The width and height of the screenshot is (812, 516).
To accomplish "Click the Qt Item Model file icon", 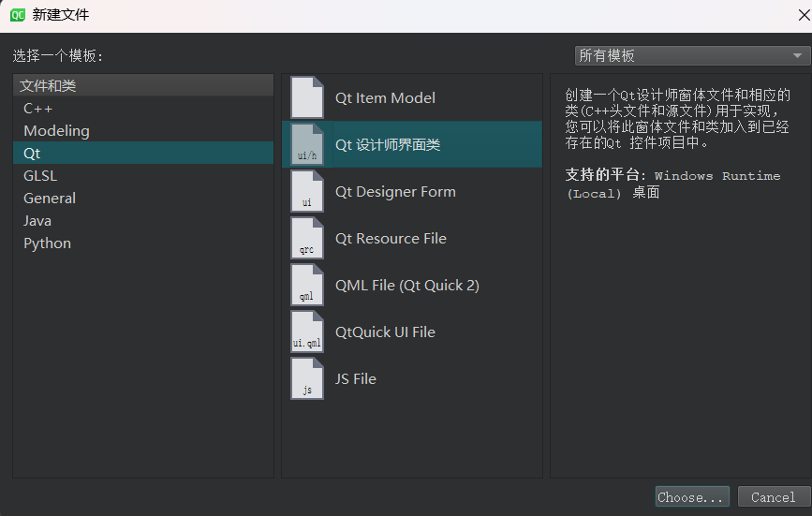I will pyautogui.click(x=307, y=97).
